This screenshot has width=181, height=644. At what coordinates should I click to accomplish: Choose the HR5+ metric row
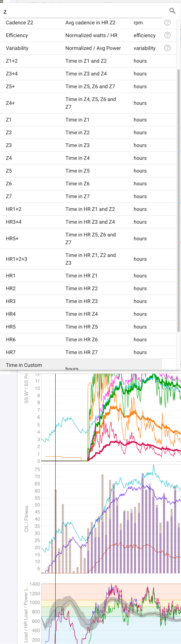coord(88,239)
